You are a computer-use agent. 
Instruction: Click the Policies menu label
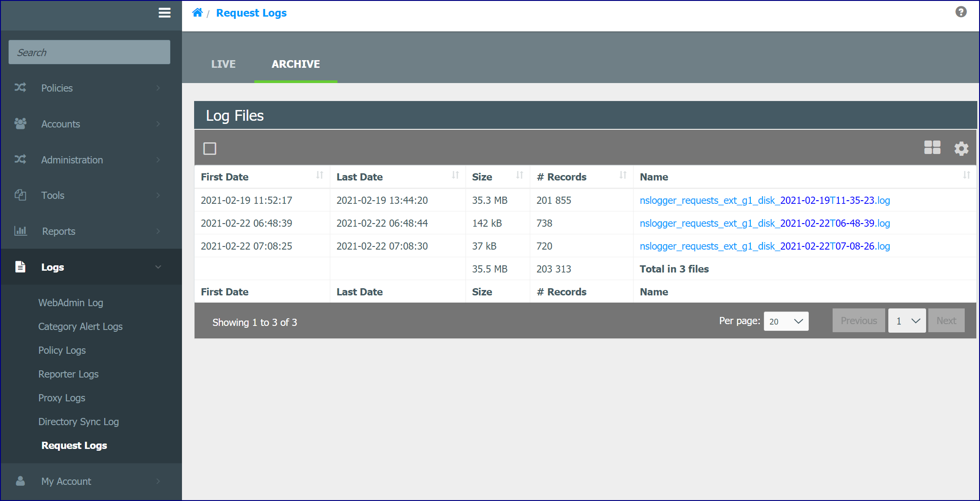(57, 88)
